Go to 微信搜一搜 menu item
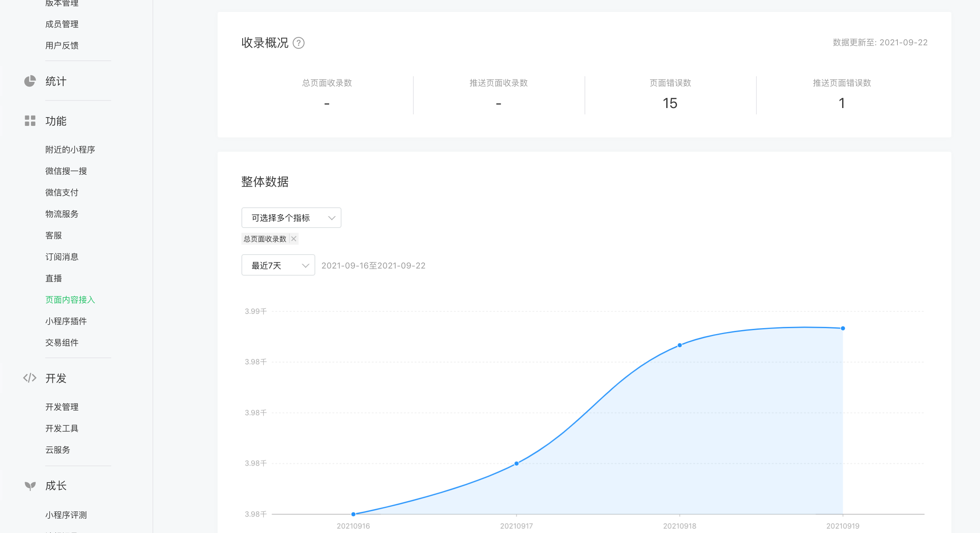Image resolution: width=980 pixels, height=533 pixels. click(x=66, y=171)
